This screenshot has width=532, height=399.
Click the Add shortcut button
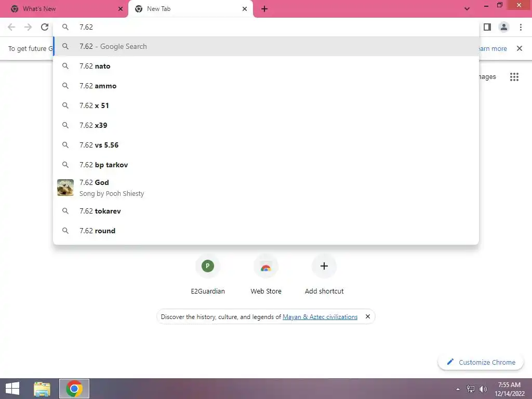point(324,275)
